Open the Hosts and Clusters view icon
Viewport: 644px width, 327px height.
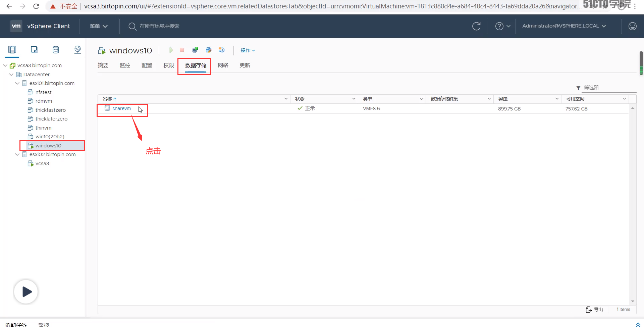coord(12,50)
